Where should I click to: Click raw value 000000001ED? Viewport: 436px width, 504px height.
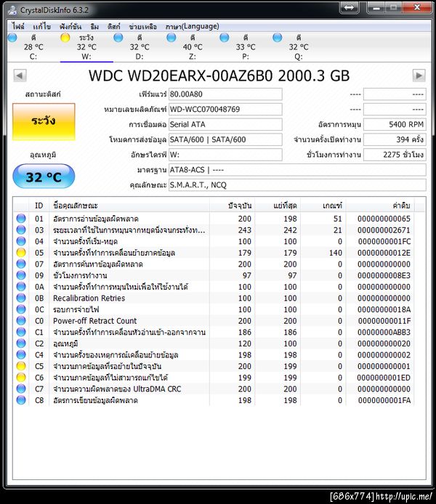[x=384, y=378]
